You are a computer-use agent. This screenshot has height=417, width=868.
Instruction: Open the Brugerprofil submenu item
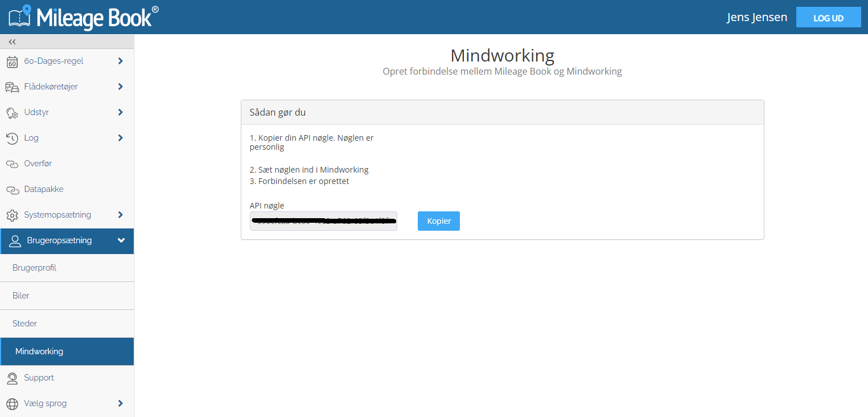67,268
